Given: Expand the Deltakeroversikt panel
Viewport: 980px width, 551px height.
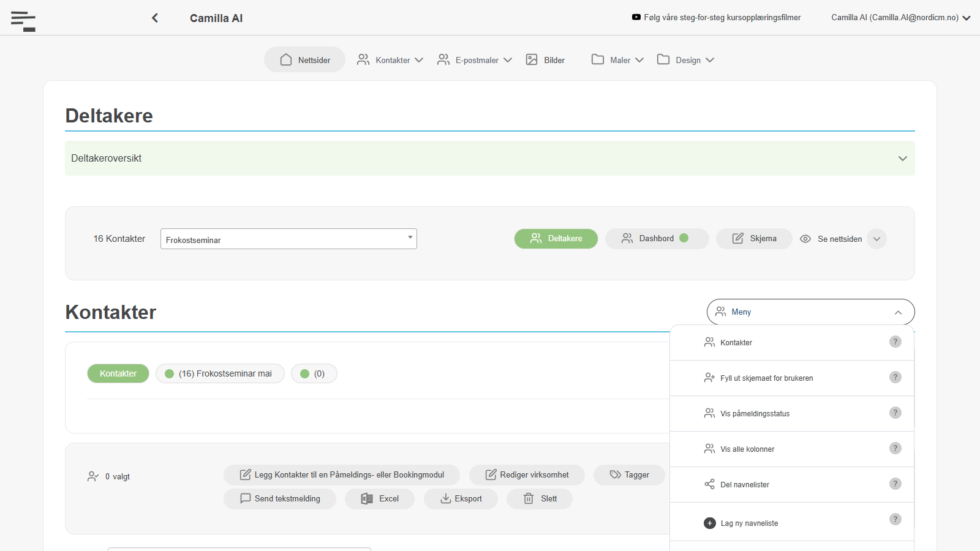Looking at the screenshot, I should pos(490,159).
